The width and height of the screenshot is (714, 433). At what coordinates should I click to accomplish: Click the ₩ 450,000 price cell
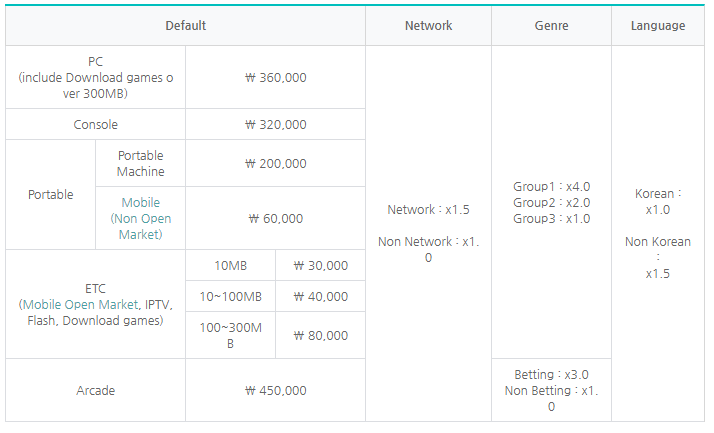275,390
